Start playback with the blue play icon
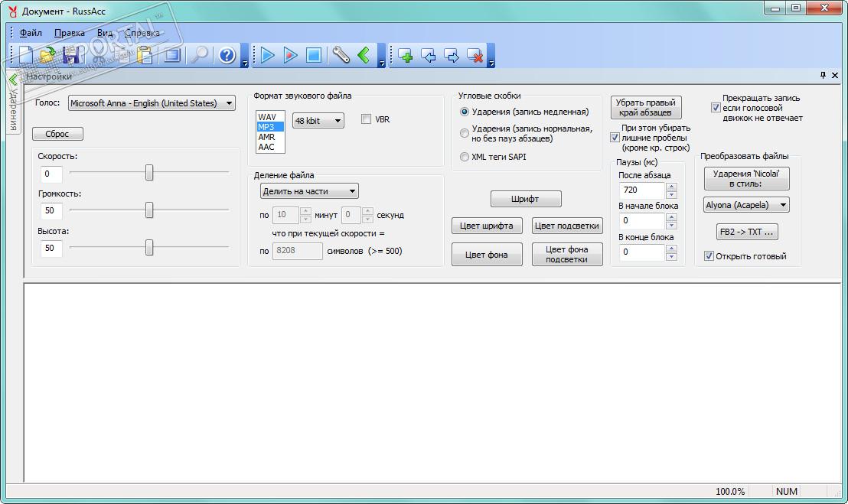This screenshot has height=504, width=848. [267, 55]
